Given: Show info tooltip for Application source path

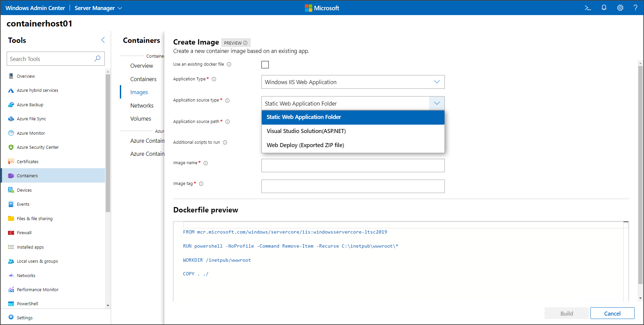Looking at the screenshot, I should click(x=228, y=122).
